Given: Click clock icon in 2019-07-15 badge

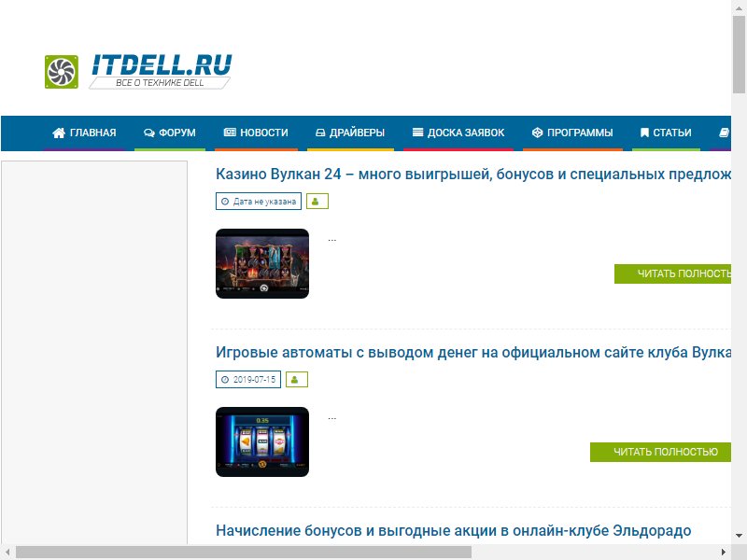Looking at the screenshot, I should pyautogui.click(x=225, y=380).
